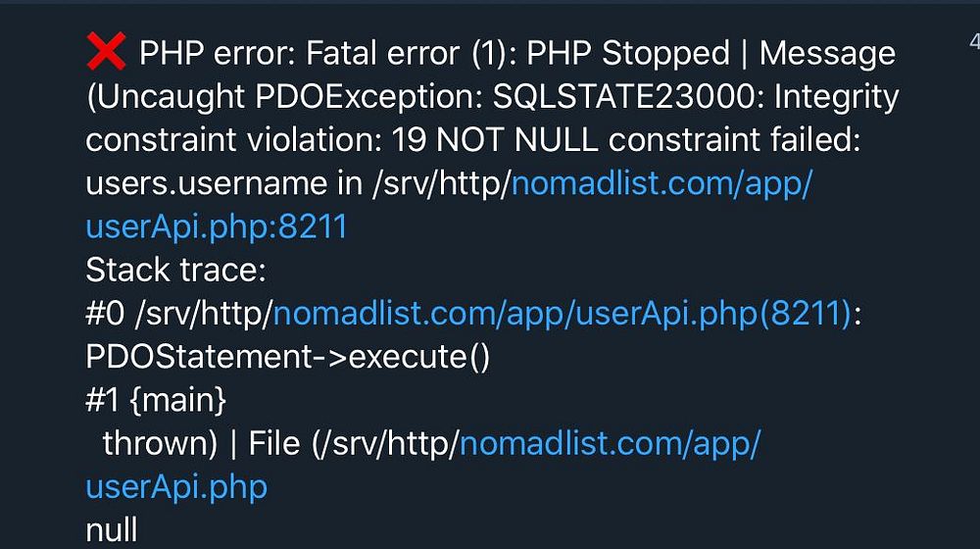Image resolution: width=980 pixels, height=549 pixels.
Task: Click the 'Stack trace:' line
Action: [176, 271]
